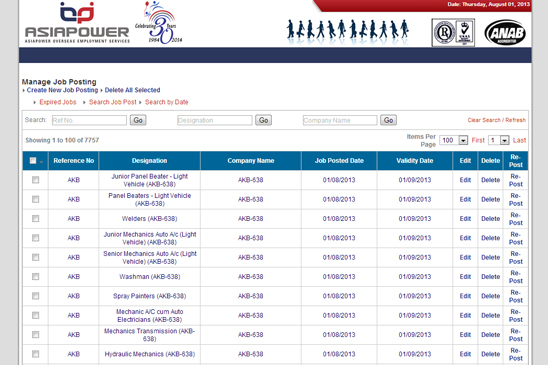
Task: Open the Items Per Page dropdown
Action: click(454, 140)
